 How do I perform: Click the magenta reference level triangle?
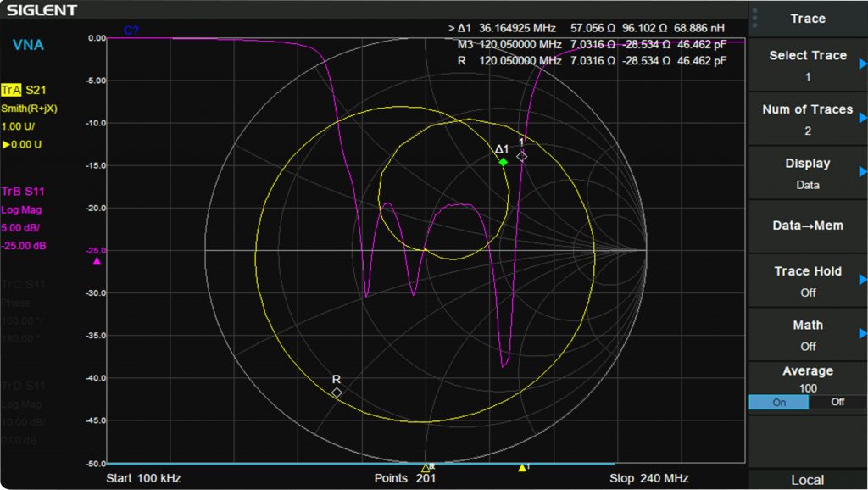pyautogui.click(x=97, y=261)
